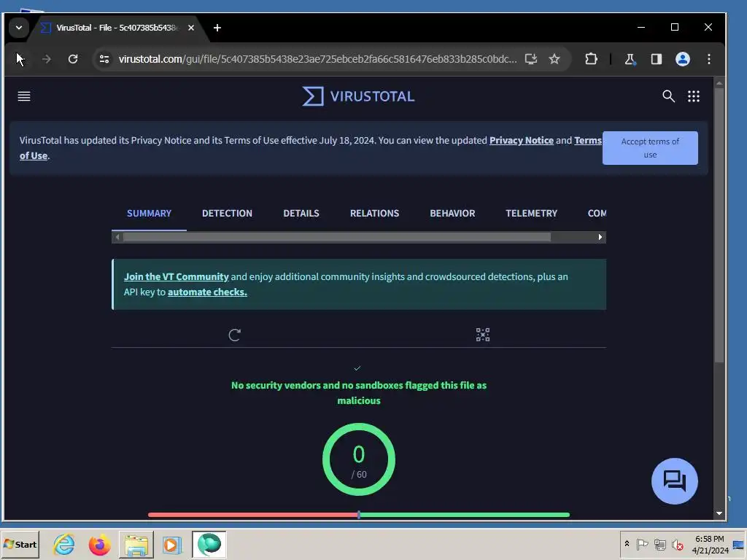Switch to the Summary tab
This screenshot has height=560, width=747.
point(149,214)
